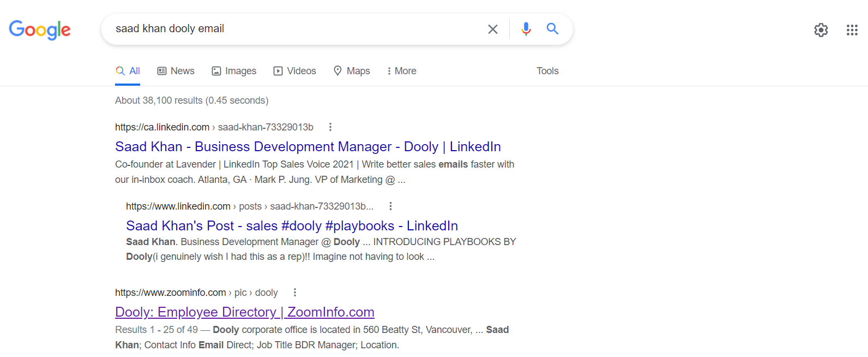Open Saad Khan's Post sales #dooly link

292,226
